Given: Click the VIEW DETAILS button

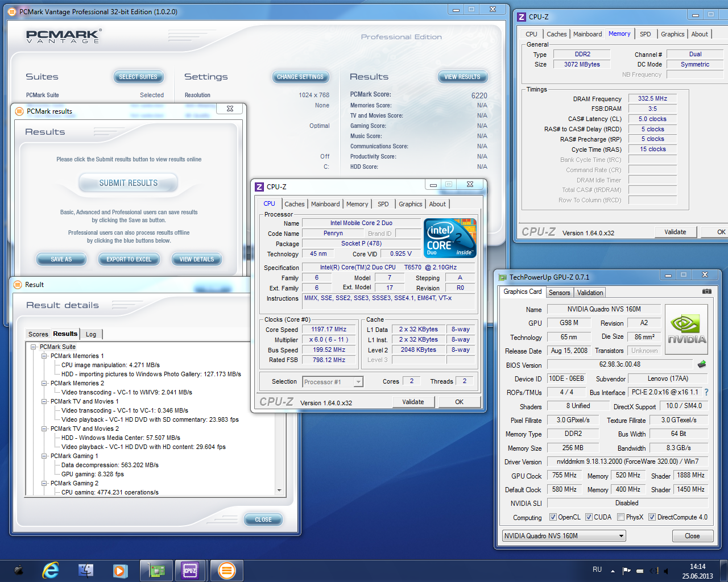Looking at the screenshot, I should click(x=197, y=259).
